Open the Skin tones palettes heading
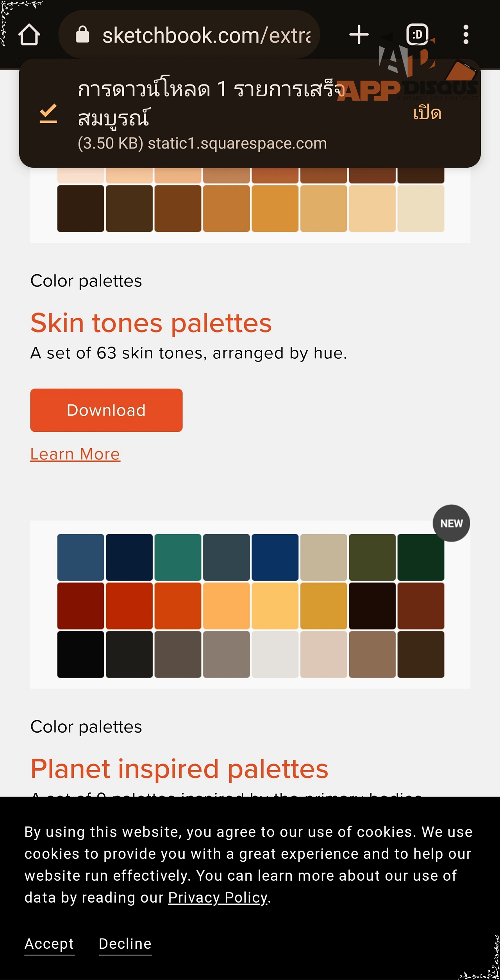The image size is (500, 980). click(151, 323)
